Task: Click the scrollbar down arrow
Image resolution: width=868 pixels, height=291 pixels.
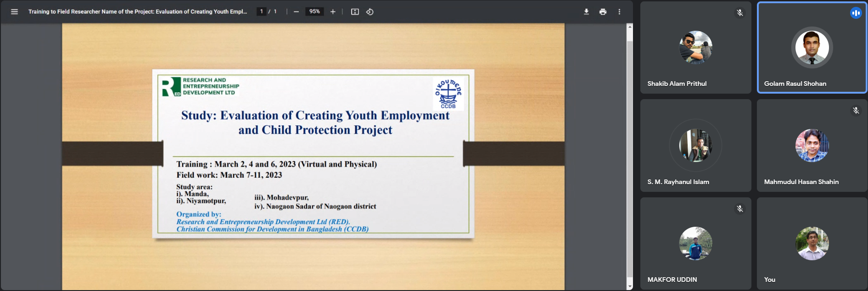Action: pos(630,286)
